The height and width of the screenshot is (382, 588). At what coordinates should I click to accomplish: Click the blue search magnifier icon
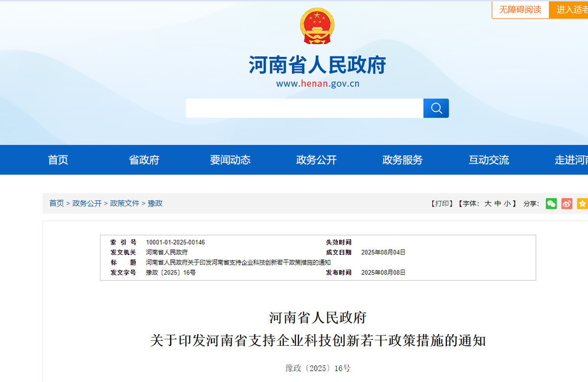click(436, 108)
